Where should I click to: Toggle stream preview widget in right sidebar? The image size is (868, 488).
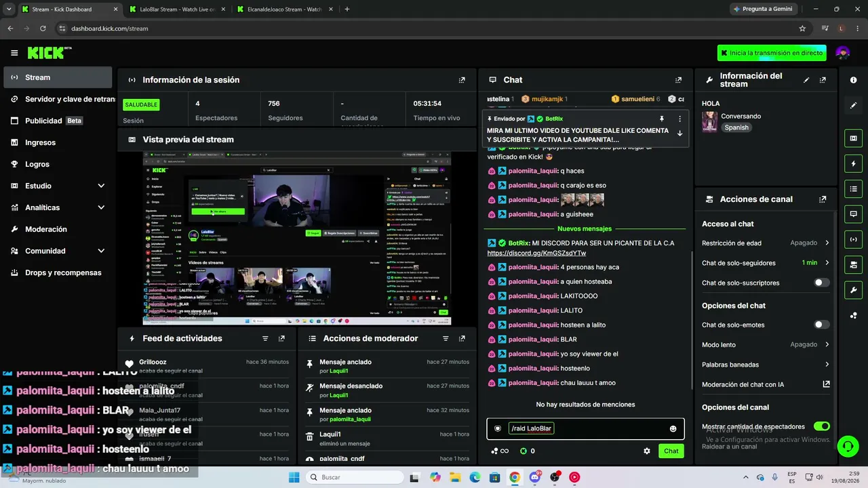point(853,138)
